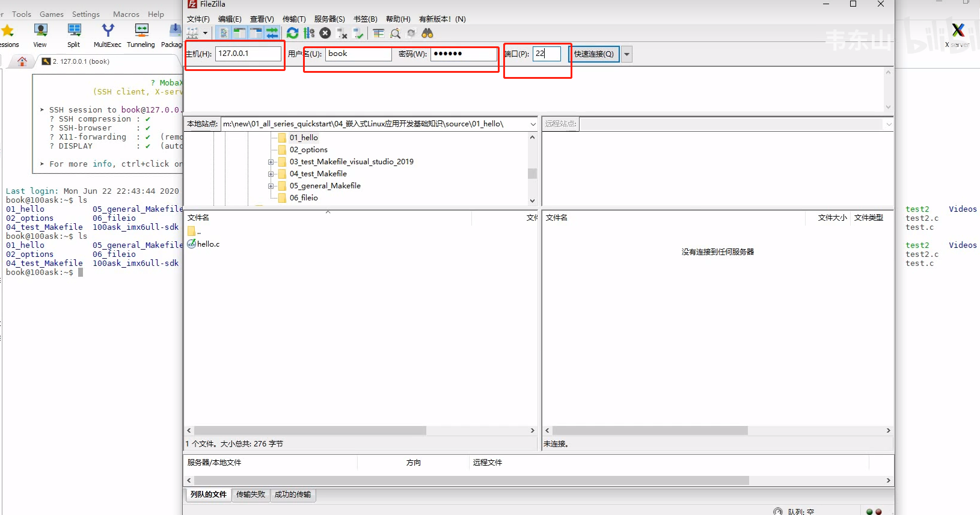The image size is (980, 515).
Task: Expand the 远程站点 path dropdown
Action: (x=889, y=124)
